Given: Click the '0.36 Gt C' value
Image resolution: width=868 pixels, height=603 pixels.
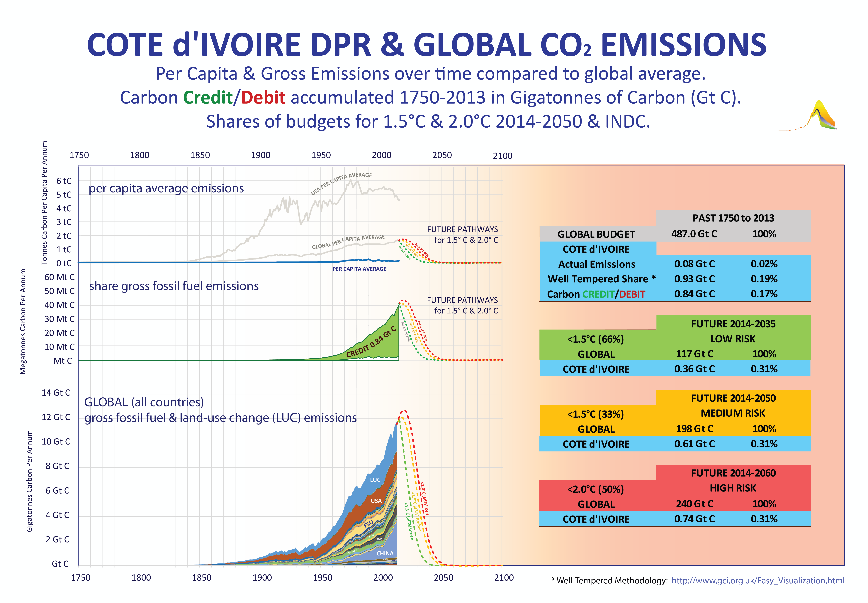Looking at the screenshot, I should point(694,369).
